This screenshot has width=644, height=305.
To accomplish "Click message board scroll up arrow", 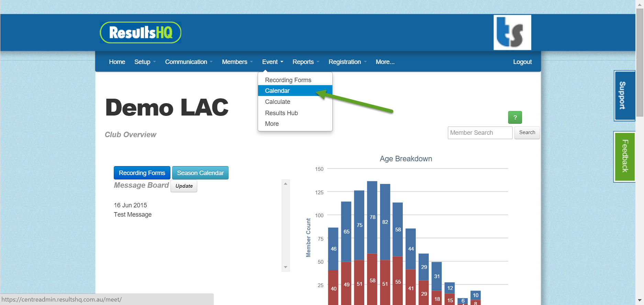I will pyautogui.click(x=286, y=184).
